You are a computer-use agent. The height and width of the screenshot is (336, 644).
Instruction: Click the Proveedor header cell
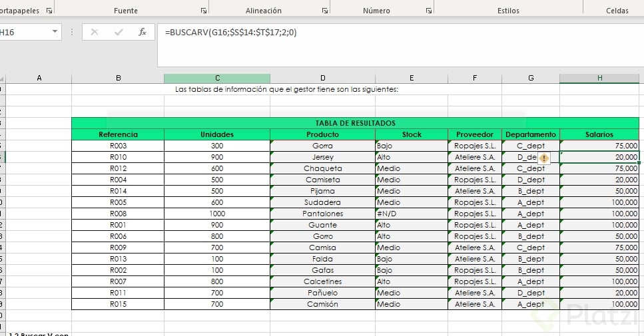475,134
